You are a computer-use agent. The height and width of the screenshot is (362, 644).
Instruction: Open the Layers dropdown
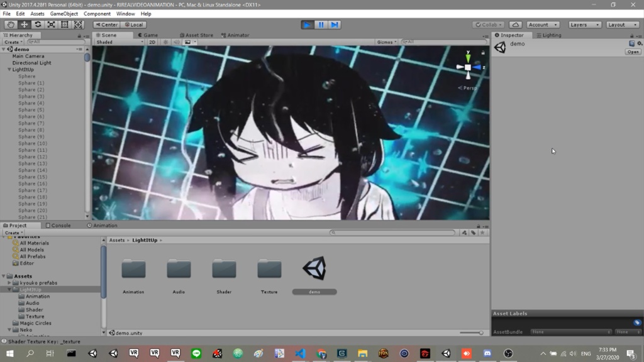[x=585, y=25]
